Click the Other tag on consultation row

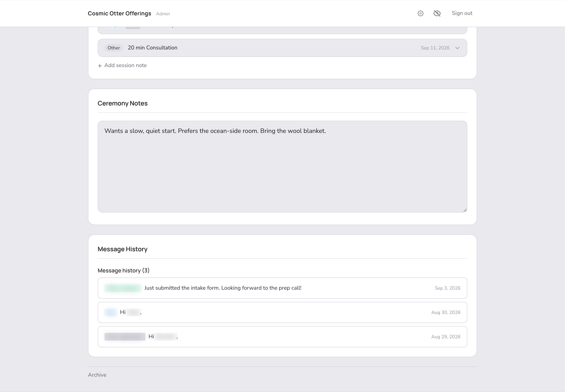(x=114, y=48)
